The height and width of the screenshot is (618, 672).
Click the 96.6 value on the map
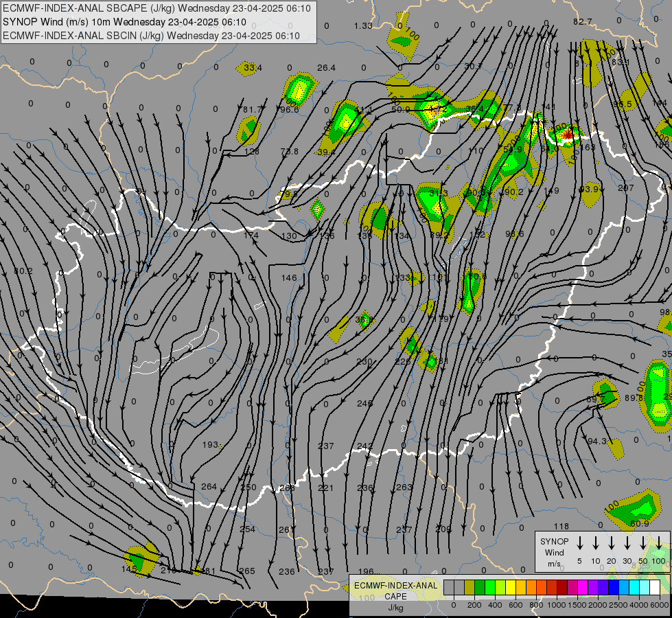[289, 109]
